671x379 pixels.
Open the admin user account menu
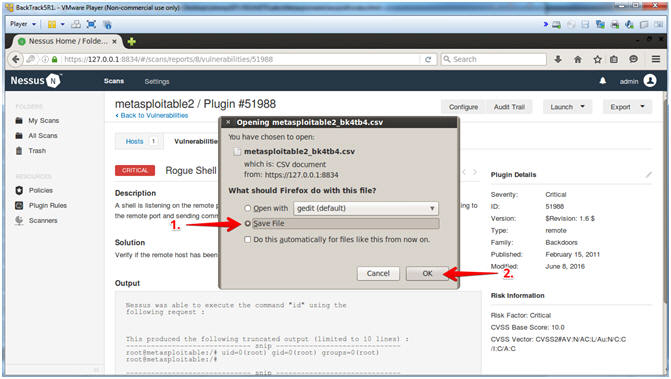click(638, 81)
